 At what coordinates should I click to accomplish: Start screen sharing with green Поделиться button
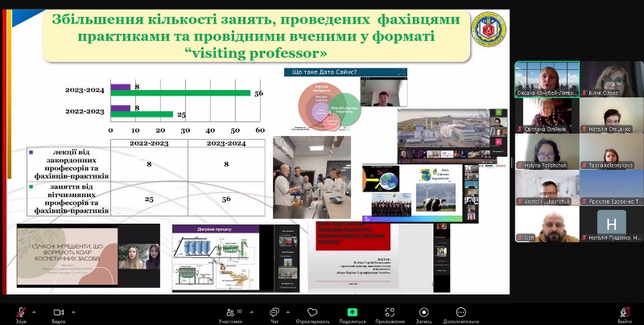[352, 315]
